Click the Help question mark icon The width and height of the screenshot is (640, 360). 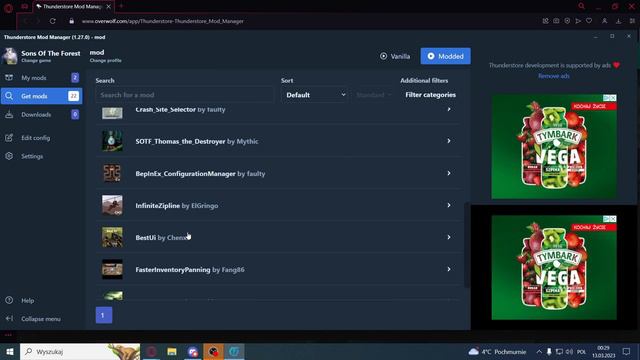pos(9,300)
